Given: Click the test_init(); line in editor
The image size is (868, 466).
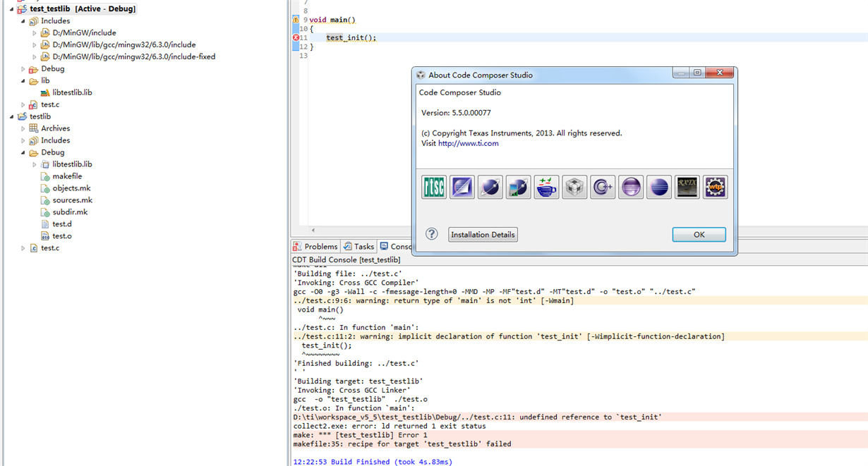Looking at the screenshot, I should 351,37.
